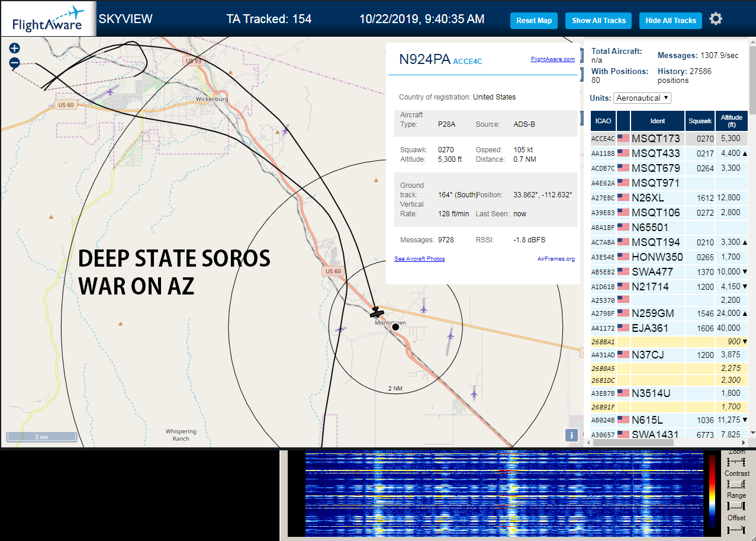The height and width of the screenshot is (541, 756).
Task: Click the US flag in N26XL row
Action: click(623, 198)
